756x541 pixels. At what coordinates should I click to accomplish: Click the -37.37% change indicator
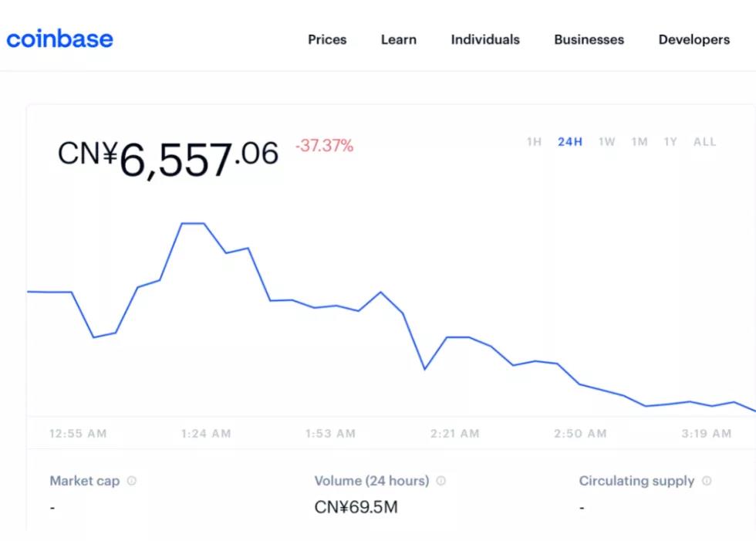324,145
